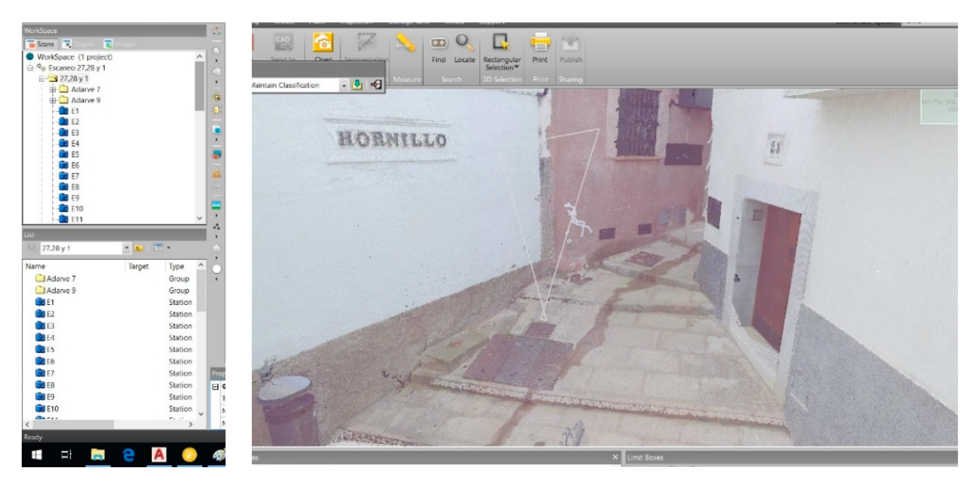Click the green download arrow icon
This screenshot has height=487, width=980.
click(357, 85)
